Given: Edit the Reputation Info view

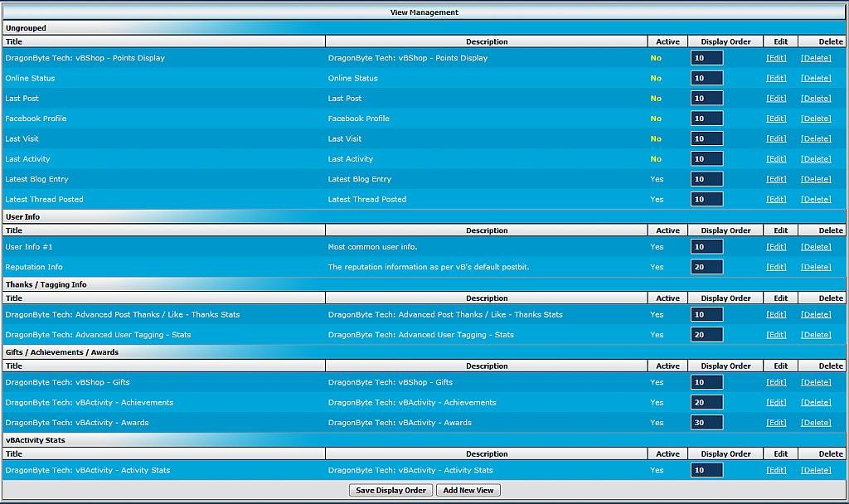Looking at the screenshot, I should tap(776, 267).
